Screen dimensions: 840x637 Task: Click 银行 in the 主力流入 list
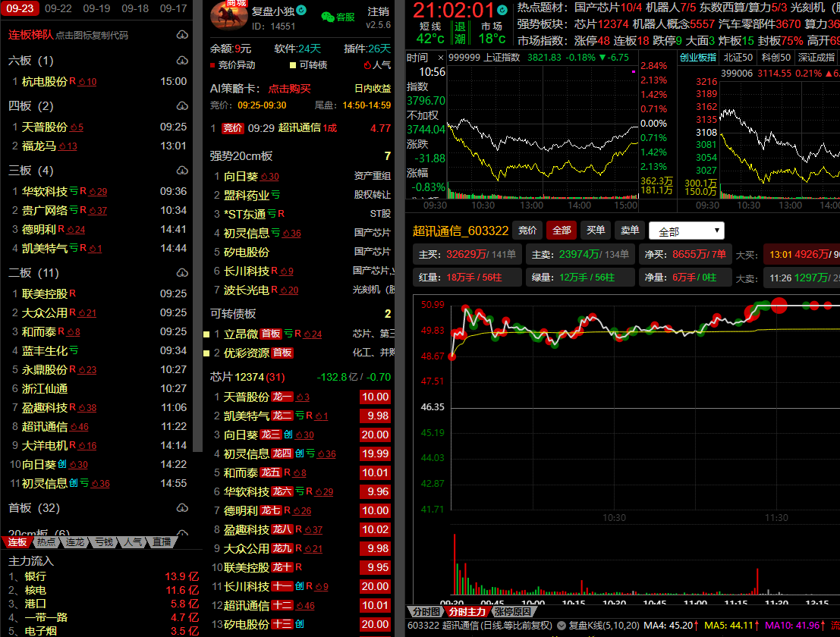point(36,576)
